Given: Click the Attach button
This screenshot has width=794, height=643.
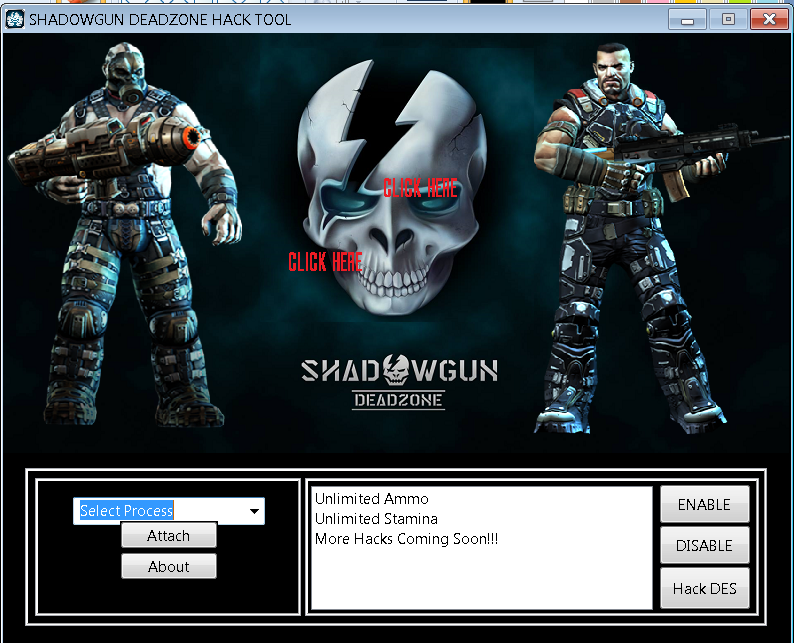Looking at the screenshot, I should tap(169, 535).
